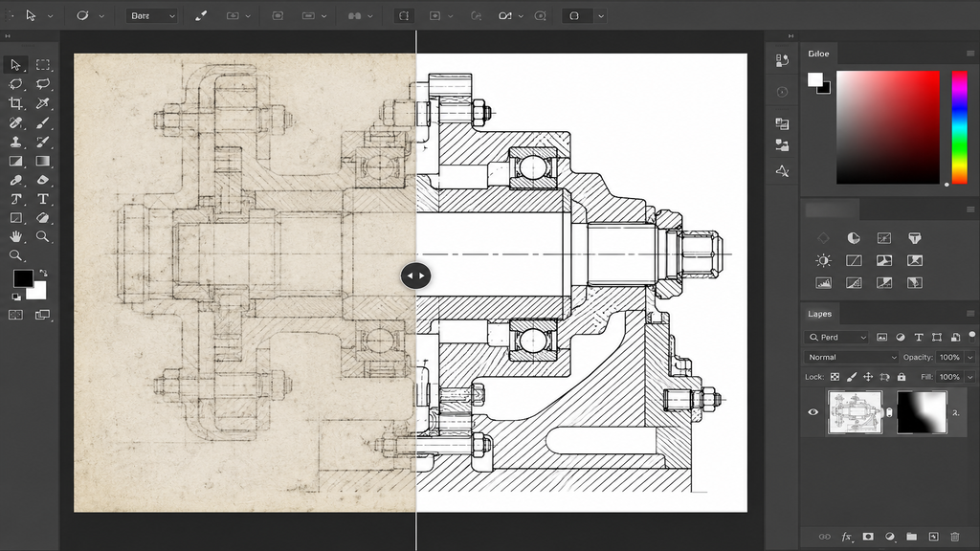Viewport: 980px width, 551px height.
Task: Click foreground black color swatch in toolbox
Action: pyautogui.click(x=23, y=278)
